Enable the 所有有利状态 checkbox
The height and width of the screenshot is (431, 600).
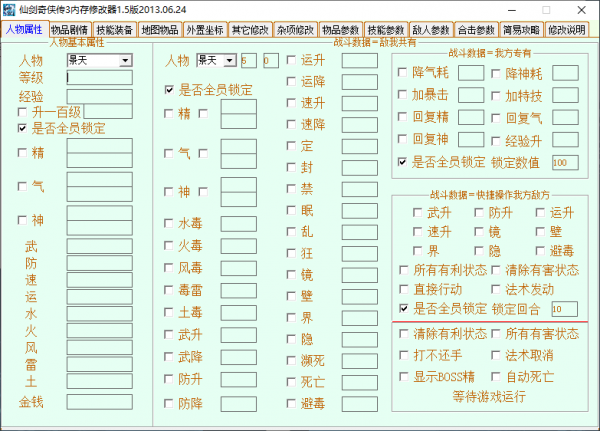point(404,270)
